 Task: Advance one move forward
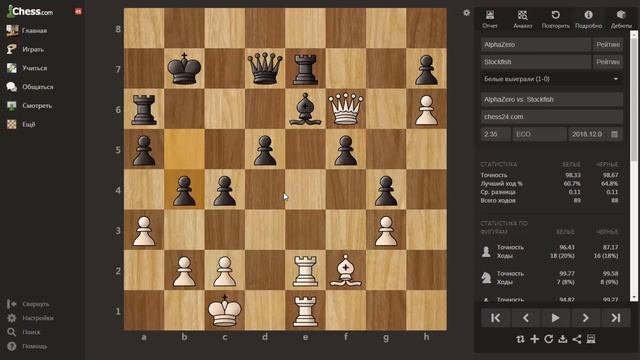pos(585,318)
